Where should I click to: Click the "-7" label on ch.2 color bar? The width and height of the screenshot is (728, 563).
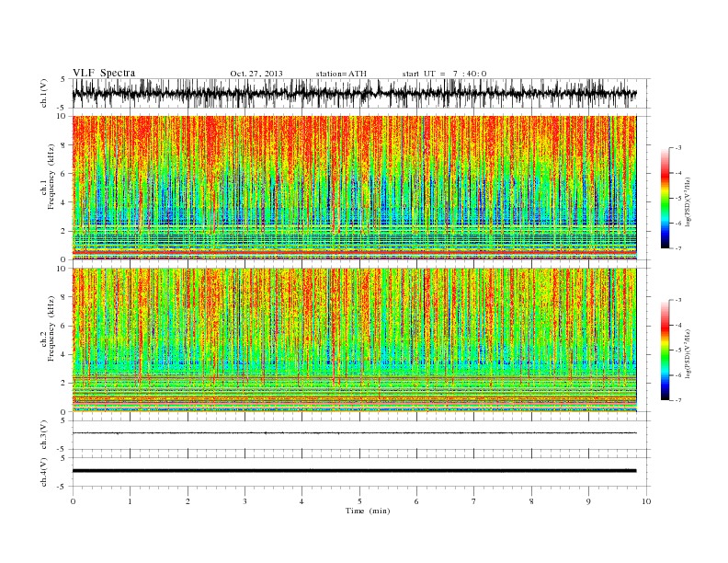677,400
